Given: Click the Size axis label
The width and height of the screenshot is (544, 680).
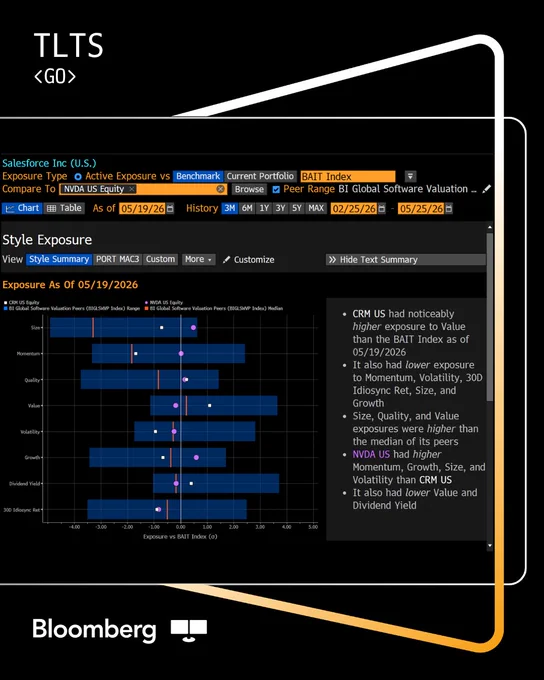Looking at the screenshot, I should (35, 327).
